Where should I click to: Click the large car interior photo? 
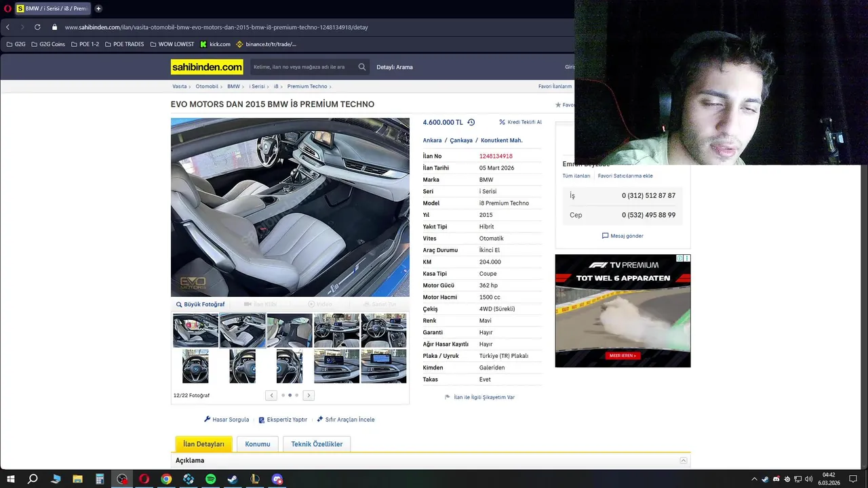[x=290, y=207]
